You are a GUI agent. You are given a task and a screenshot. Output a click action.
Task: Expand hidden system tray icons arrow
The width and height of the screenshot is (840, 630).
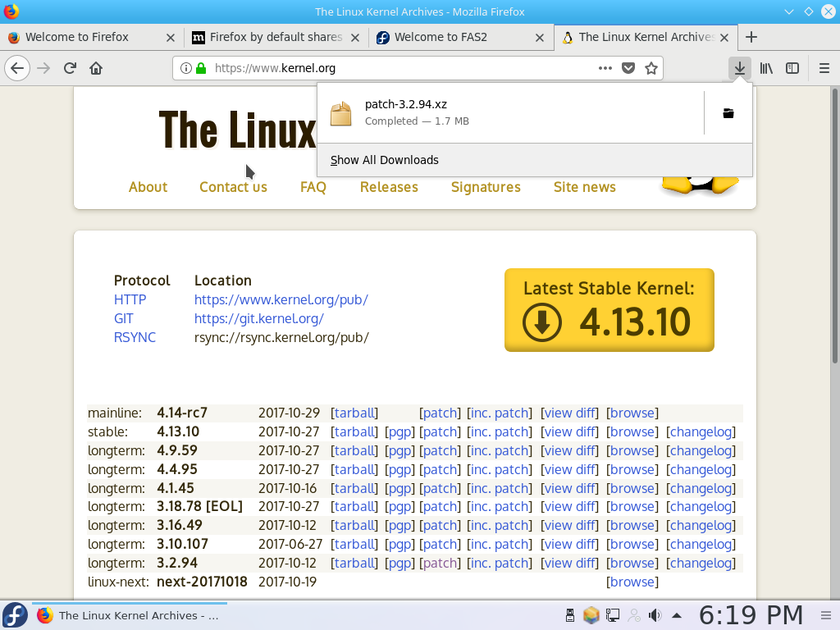677,615
